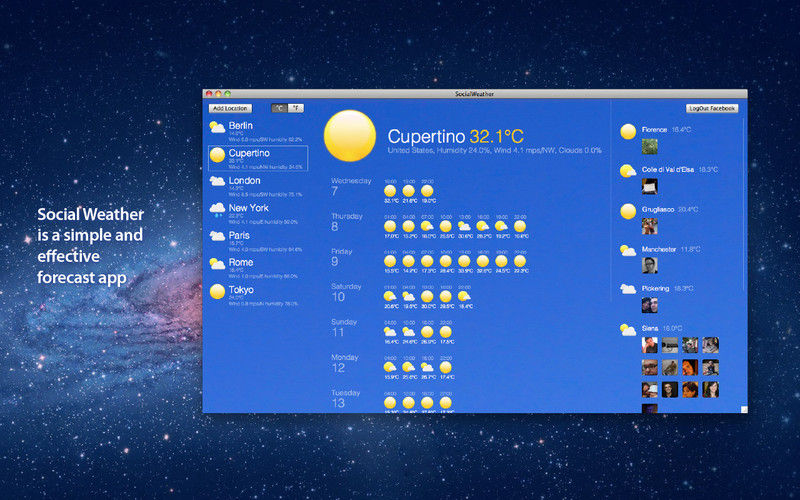Open the friend photo under Pickering

[649, 305]
